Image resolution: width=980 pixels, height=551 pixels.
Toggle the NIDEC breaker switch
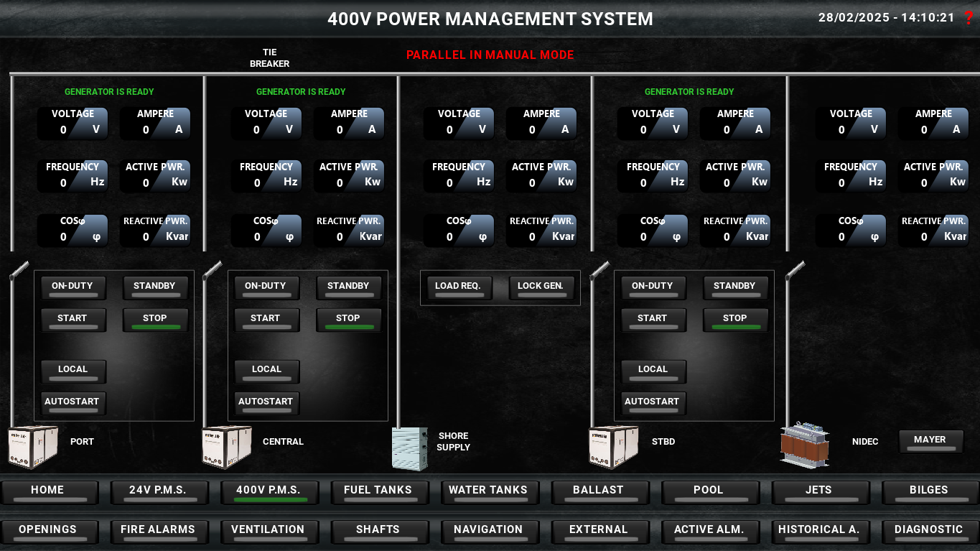coord(795,271)
